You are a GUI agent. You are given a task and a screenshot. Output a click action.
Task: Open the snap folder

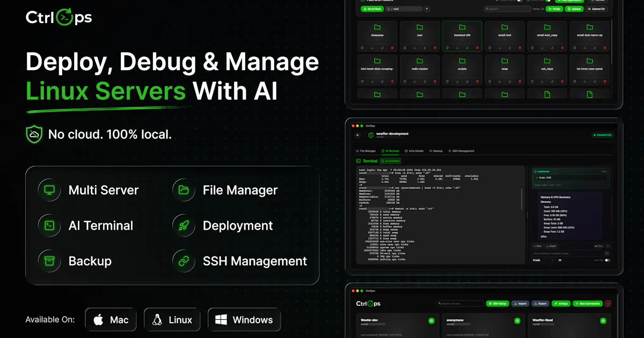[504, 69]
